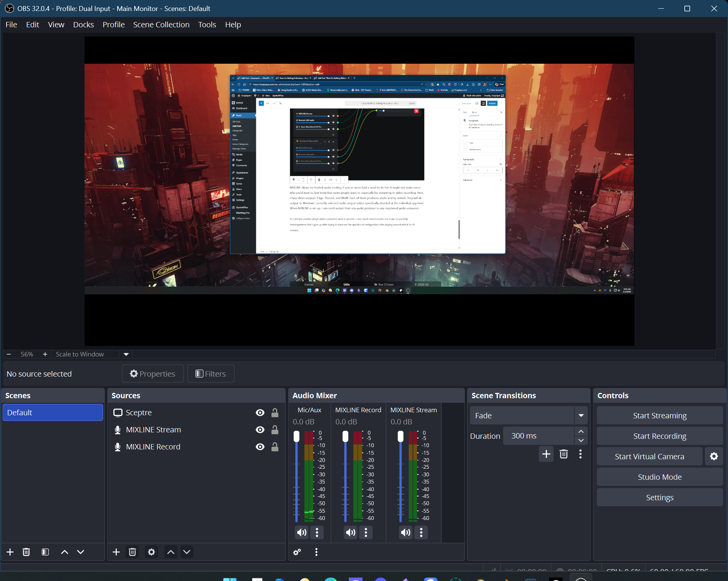Increase transition duration with up arrow
The width and height of the screenshot is (728, 581).
(x=581, y=432)
